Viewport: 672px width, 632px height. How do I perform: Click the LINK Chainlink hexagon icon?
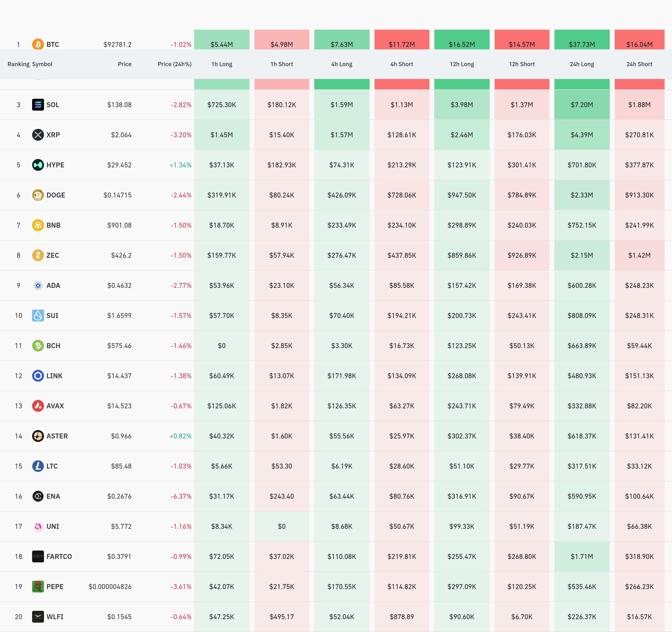click(x=38, y=375)
